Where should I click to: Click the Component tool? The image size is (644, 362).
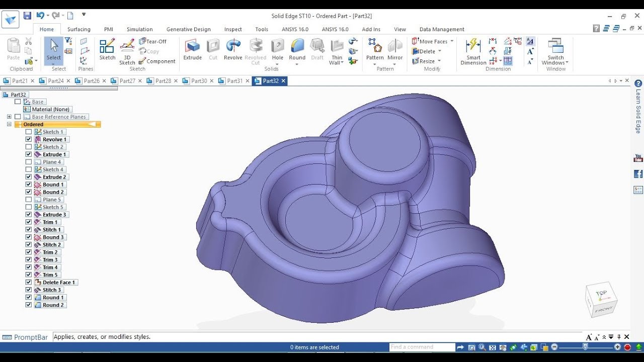(x=157, y=61)
